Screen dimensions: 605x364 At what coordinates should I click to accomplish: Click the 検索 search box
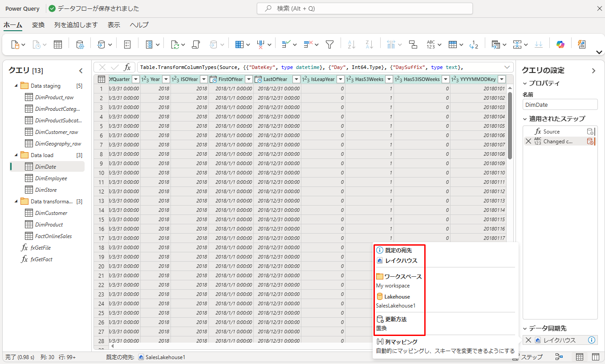(364, 8)
